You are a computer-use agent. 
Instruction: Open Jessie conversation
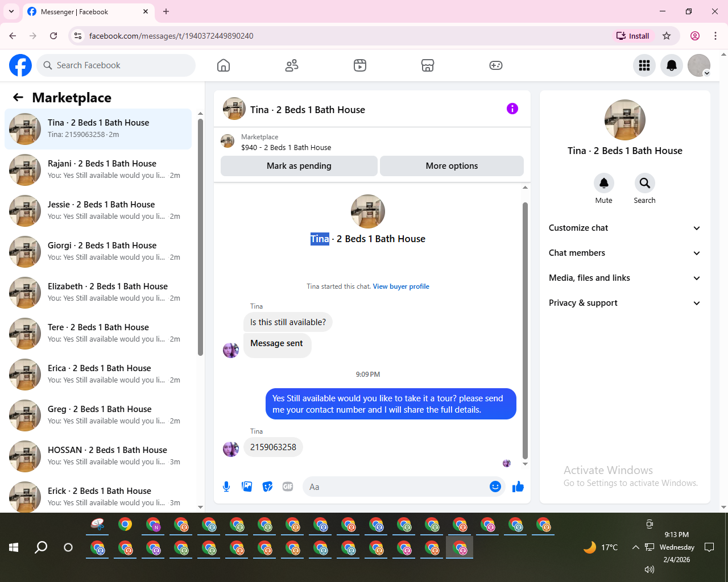click(98, 211)
